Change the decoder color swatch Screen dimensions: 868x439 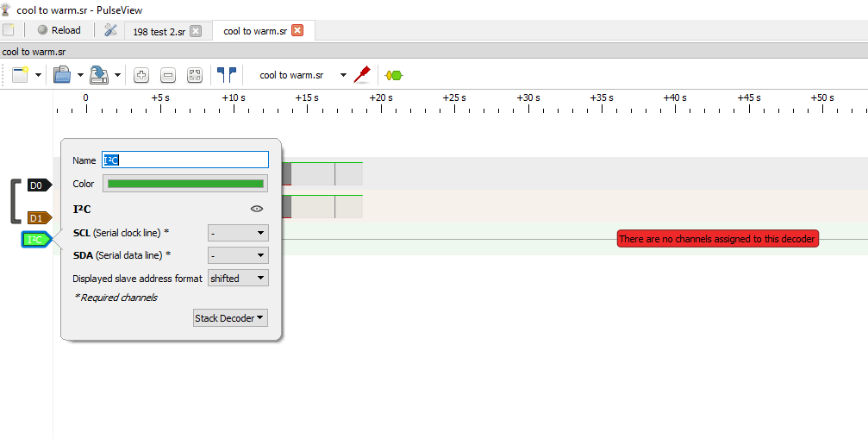tap(185, 184)
